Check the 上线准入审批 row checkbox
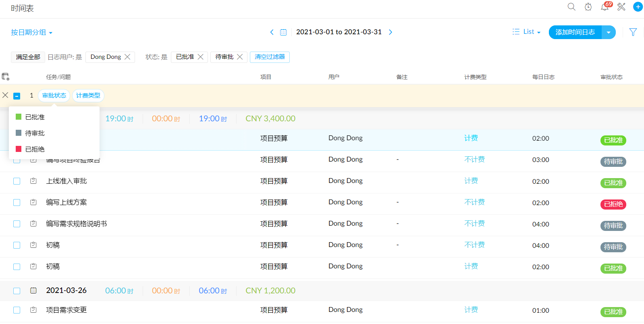This screenshot has width=644, height=324. click(17, 181)
